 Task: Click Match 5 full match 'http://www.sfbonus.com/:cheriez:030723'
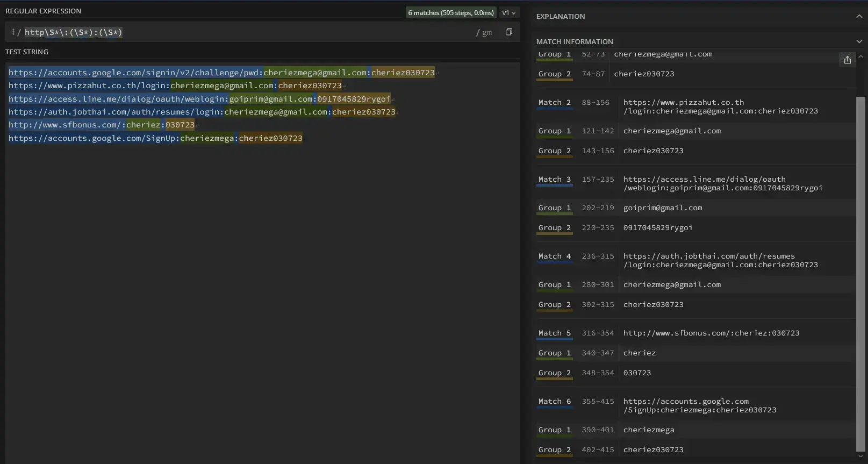[712, 333]
